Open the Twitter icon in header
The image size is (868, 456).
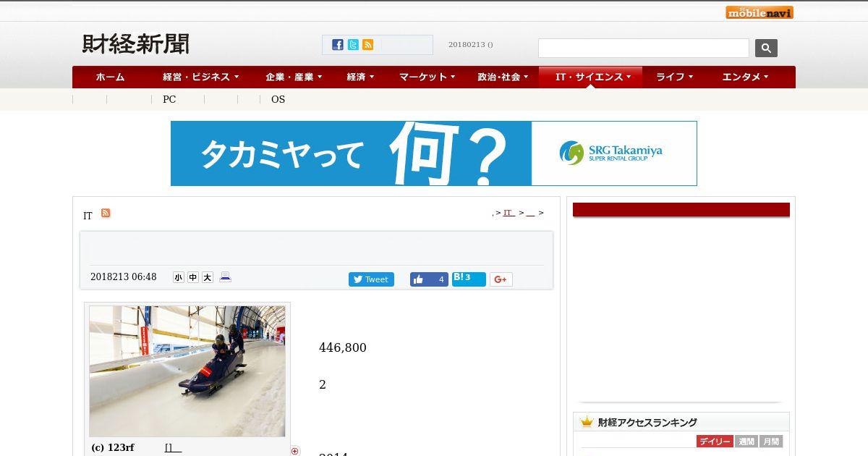coord(353,45)
